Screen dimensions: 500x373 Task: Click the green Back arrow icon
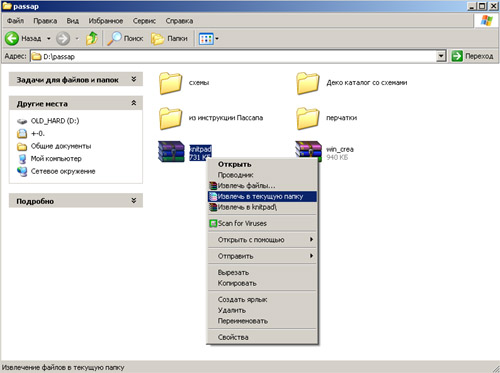pyautogui.click(x=12, y=38)
